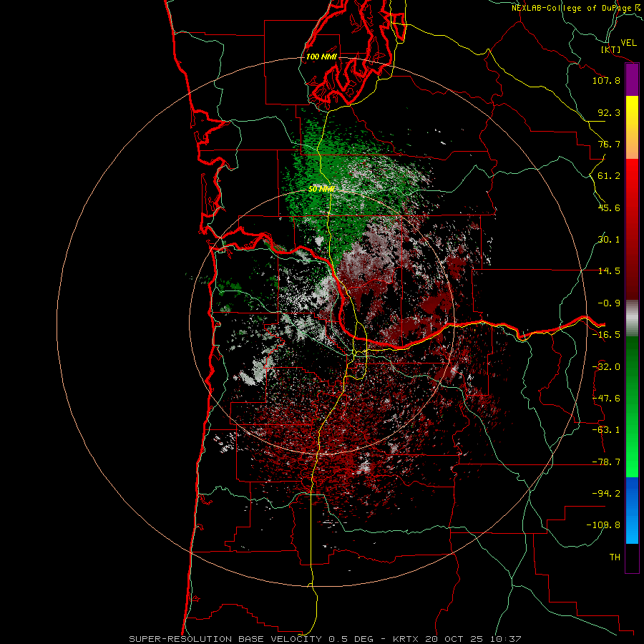Click the TH label on the legend
644x644 pixels.
[x=615, y=557]
